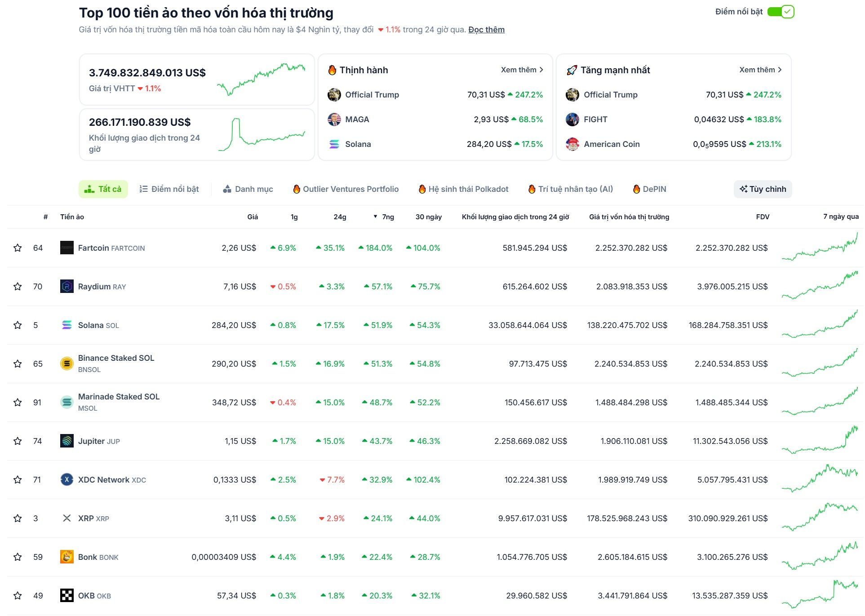Open Fartcoin FARTCOIN coin page
The height and width of the screenshot is (616, 865).
[111, 248]
